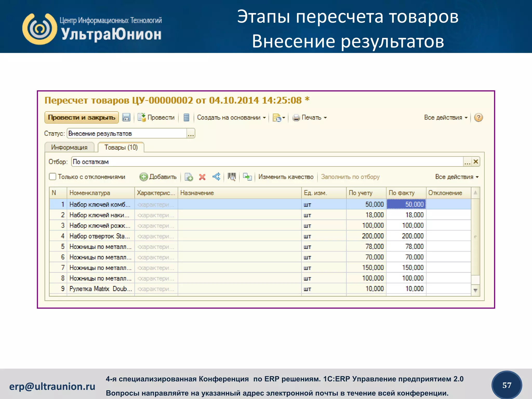Viewport: 532px width, 399px height.
Task: Open the Отбор selection ellipsis button
Action: click(x=468, y=162)
